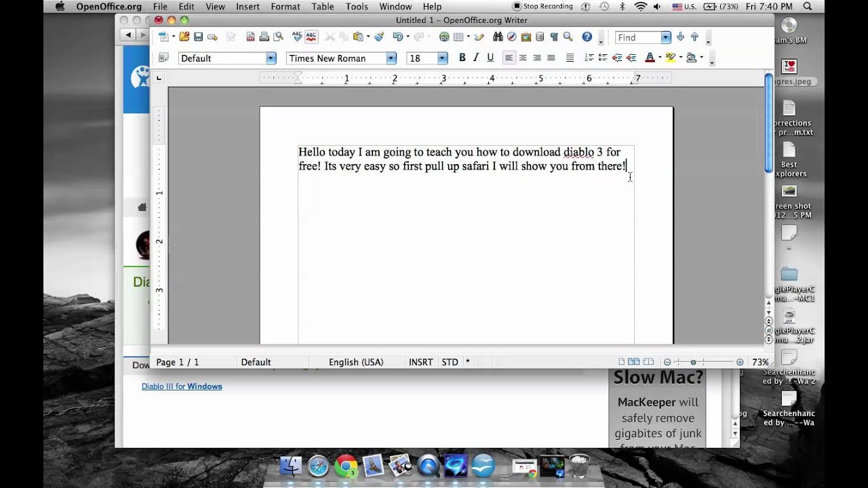Toggle INSRT insert mode in status bar
Screen dimensions: 868x488
coord(420,362)
